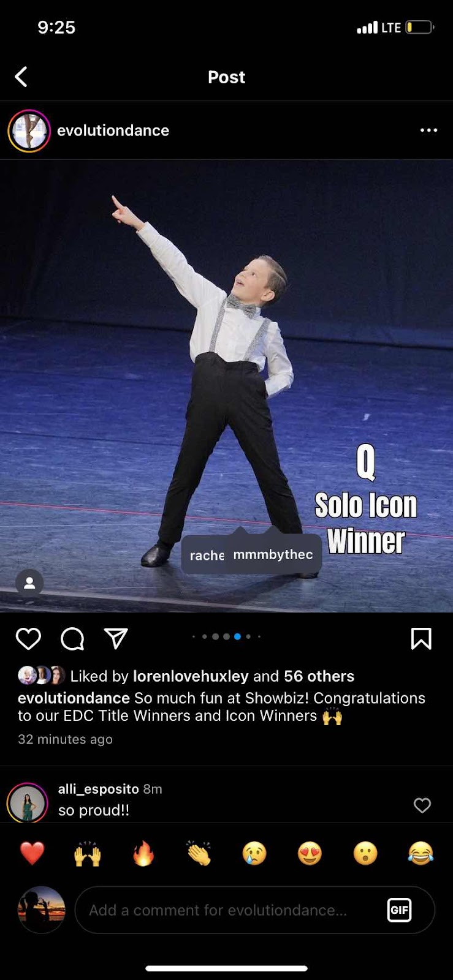The width and height of the screenshot is (453, 980).
Task: Open comments with speech bubble icon
Action: 72,639
